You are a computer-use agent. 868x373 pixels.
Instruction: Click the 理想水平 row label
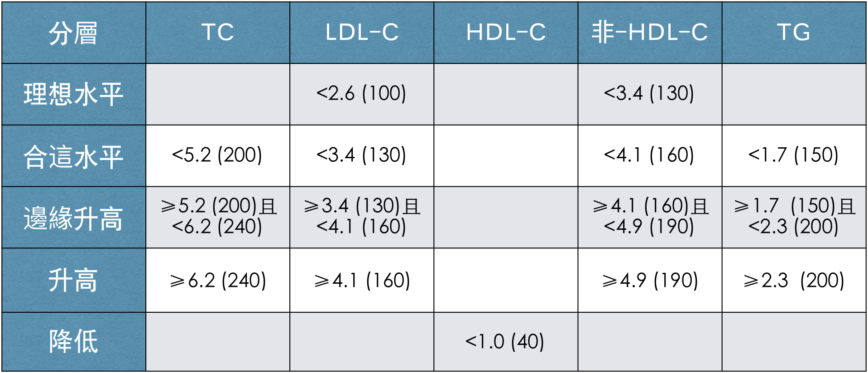click(x=74, y=94)
